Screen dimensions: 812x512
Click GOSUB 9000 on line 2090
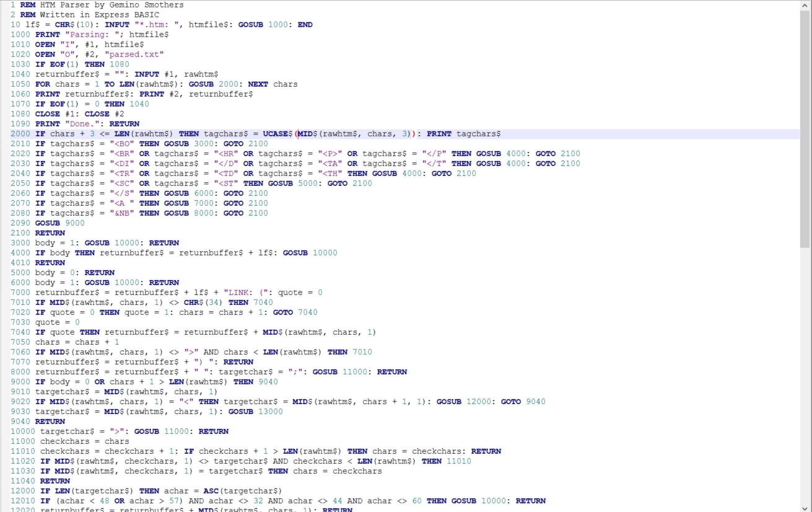59,223
